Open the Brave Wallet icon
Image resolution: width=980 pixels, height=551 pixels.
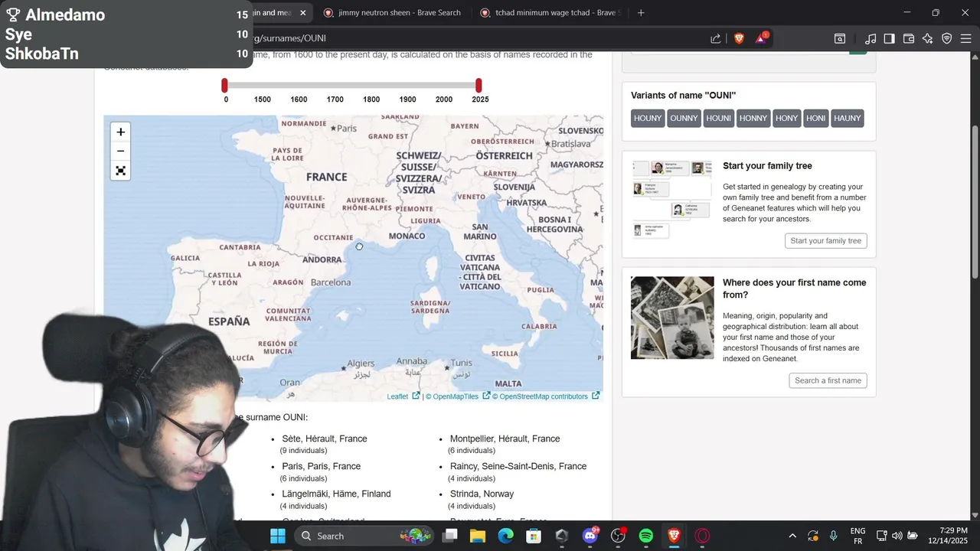click(909, 38)
